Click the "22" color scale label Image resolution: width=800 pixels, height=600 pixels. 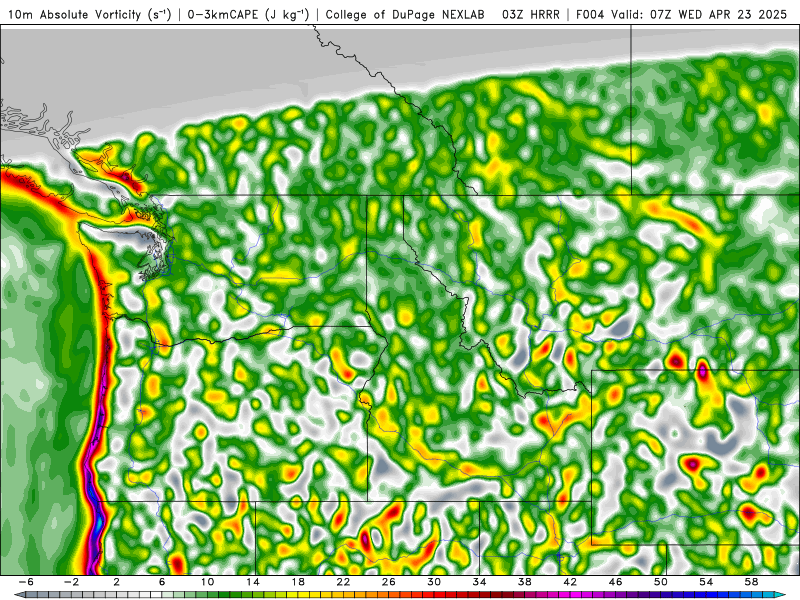point(343,582)
